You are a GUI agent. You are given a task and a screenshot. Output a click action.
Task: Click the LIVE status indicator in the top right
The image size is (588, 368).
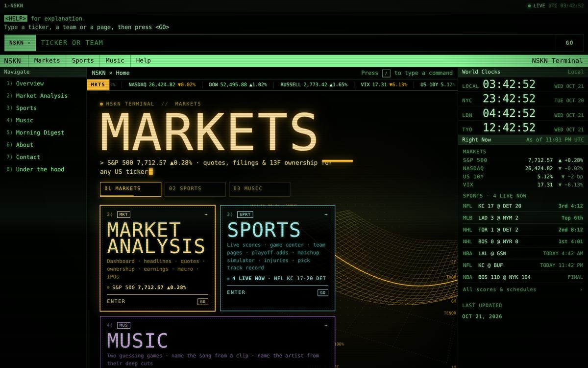tap(537, 6)
